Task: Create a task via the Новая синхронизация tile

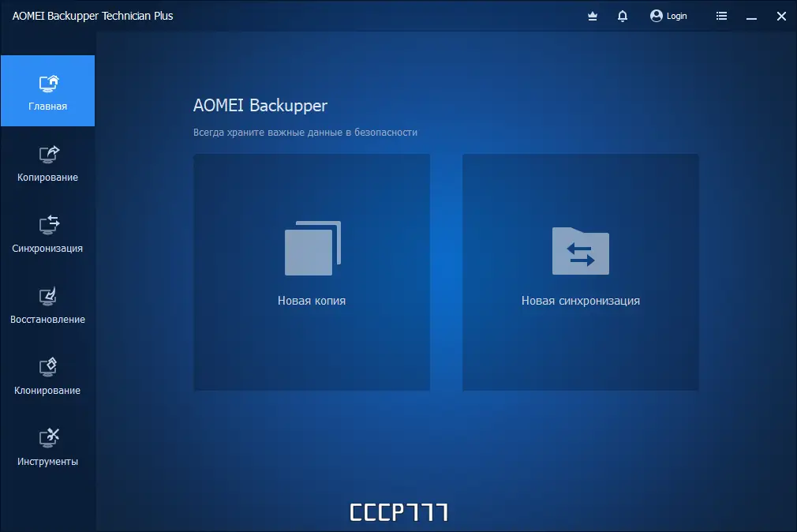Action: (580, 301)
